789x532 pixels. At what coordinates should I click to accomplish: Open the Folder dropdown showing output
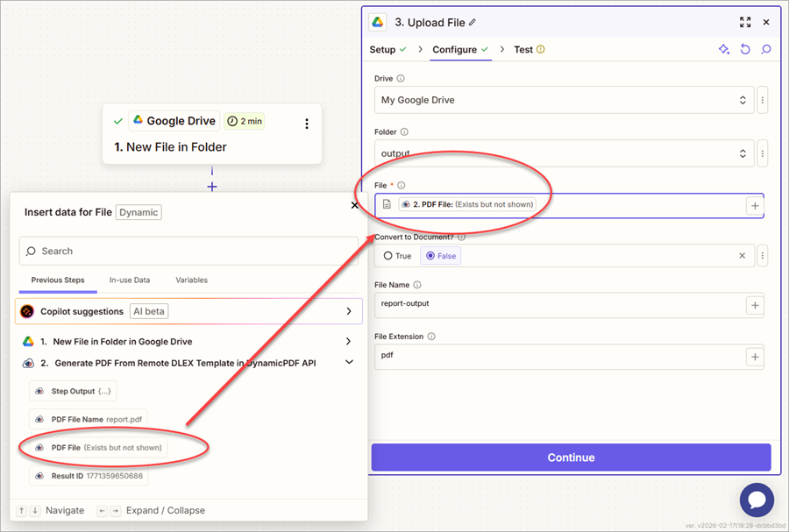click(564, 153)
